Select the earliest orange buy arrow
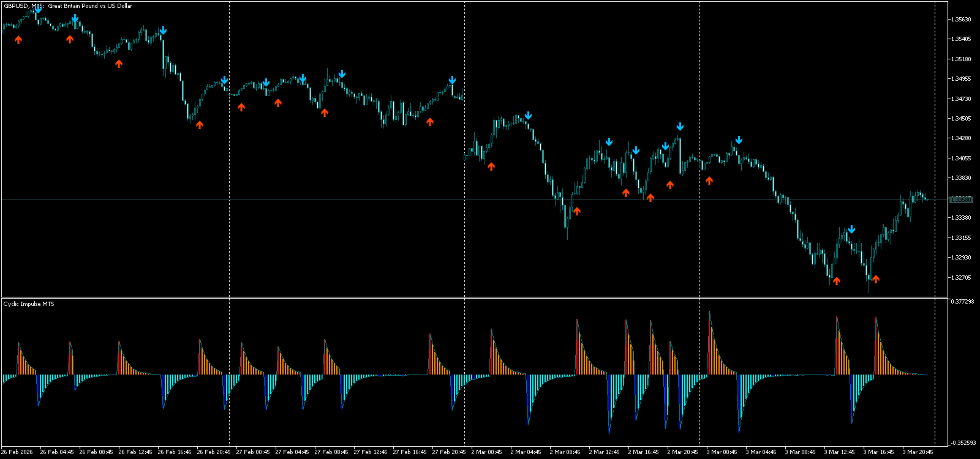The image size is (980, 459). coord(18,40)
